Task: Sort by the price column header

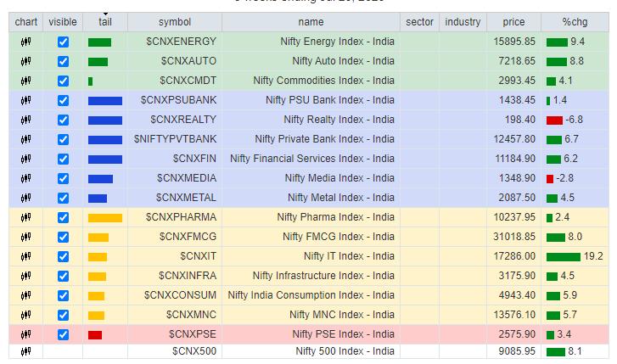Action: tap(513, 22)
